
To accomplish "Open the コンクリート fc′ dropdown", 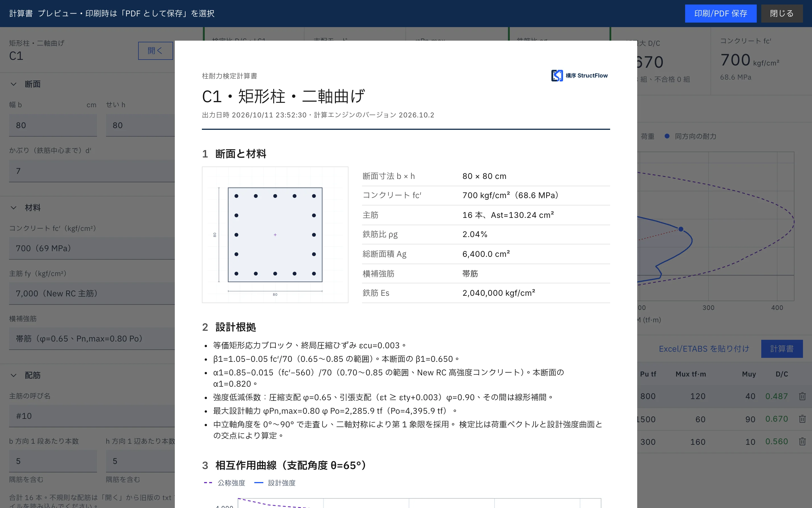I will point(92,248).
